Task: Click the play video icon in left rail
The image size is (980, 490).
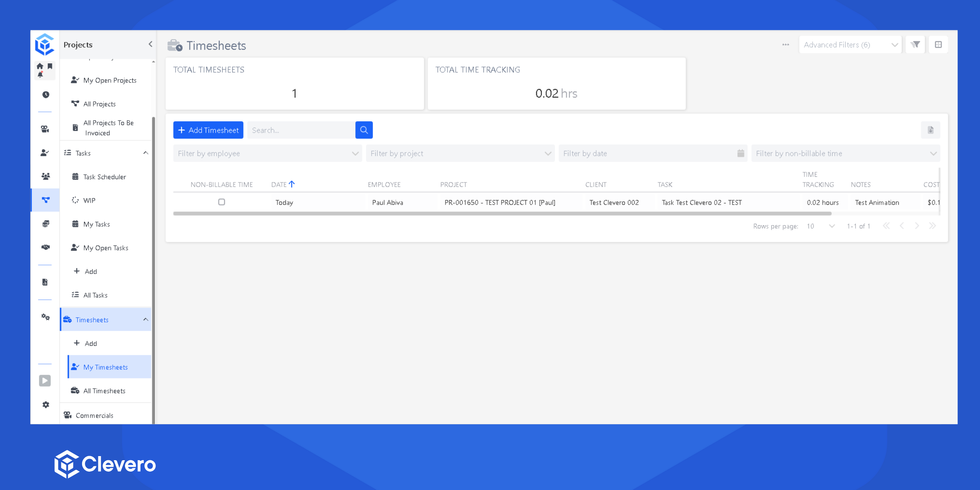Action: (x=45, y=381)
